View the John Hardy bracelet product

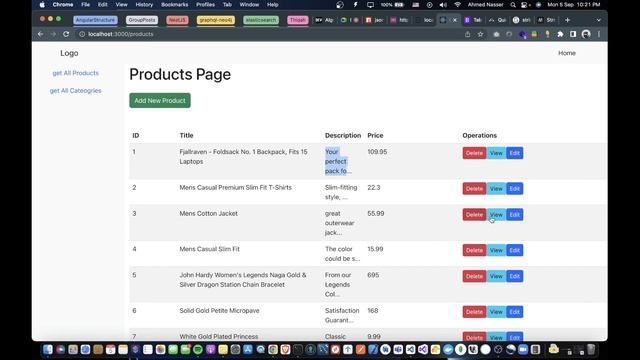point(496,276)
